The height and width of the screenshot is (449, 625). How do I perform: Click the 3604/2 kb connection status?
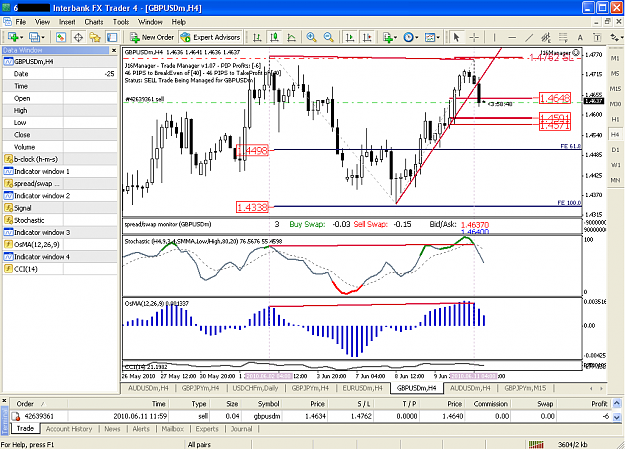[x=572, y=444]
